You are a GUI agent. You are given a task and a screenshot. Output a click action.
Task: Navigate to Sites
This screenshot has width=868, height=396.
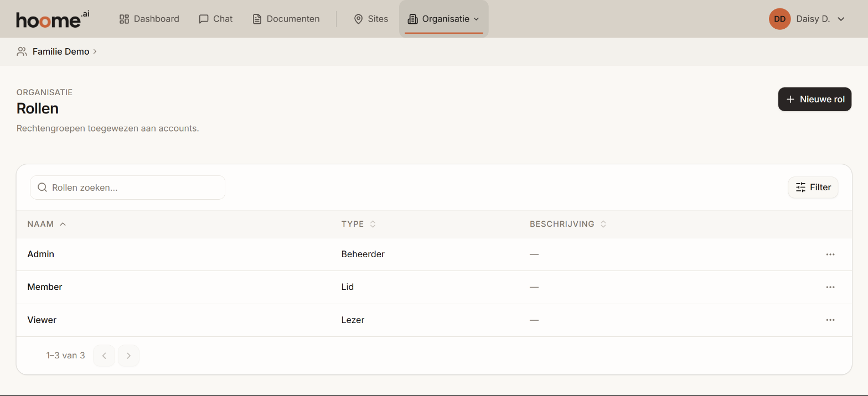[x=371, y=19]
